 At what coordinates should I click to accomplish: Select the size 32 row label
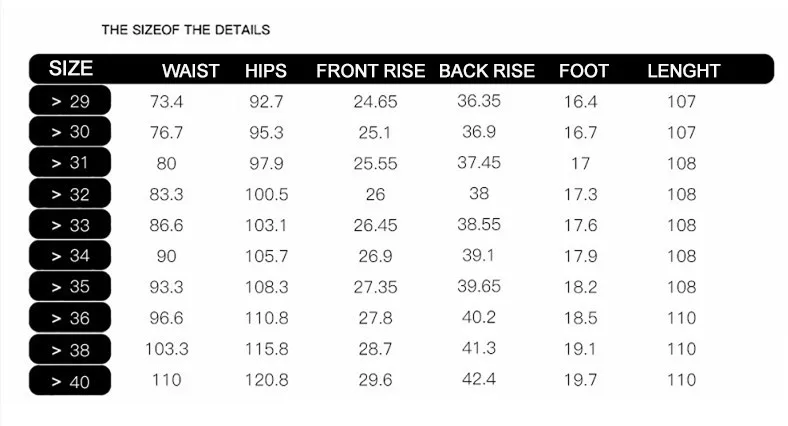pos(70,194)
